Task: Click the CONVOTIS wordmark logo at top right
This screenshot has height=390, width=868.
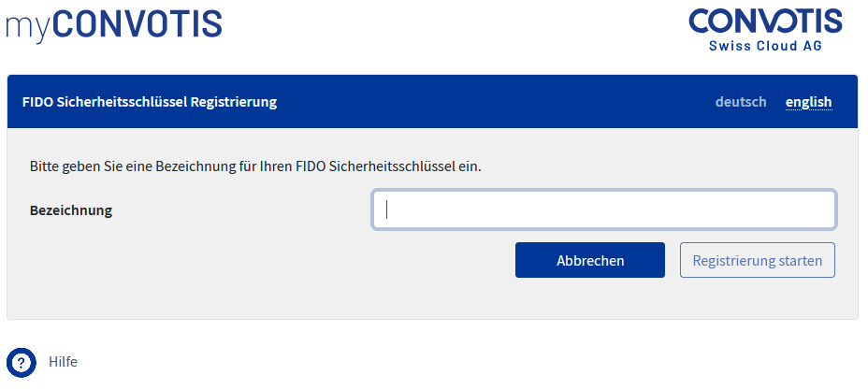Action: coord(764,22)
